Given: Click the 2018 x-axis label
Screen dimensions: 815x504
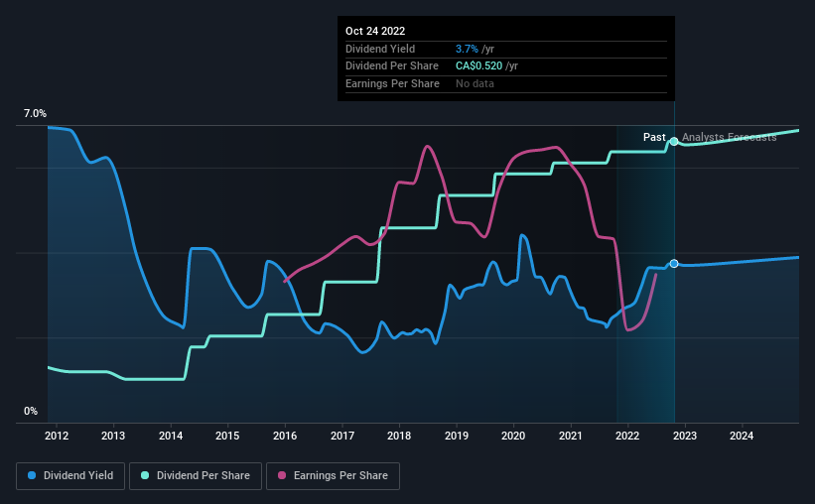Looking at the screenshot, I should pyautogui.click(x=399, y=436).
